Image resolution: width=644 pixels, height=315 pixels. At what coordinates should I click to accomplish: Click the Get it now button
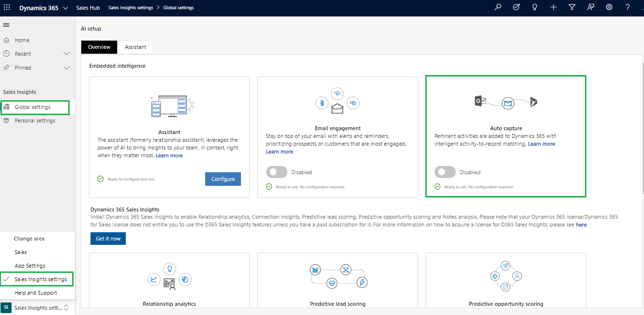pos(108,239)
